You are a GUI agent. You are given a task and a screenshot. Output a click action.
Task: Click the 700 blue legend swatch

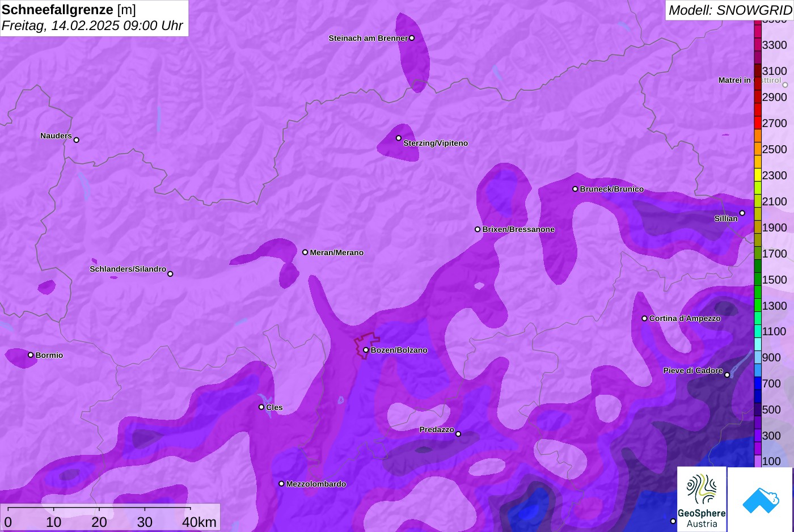tap(757, 383)
